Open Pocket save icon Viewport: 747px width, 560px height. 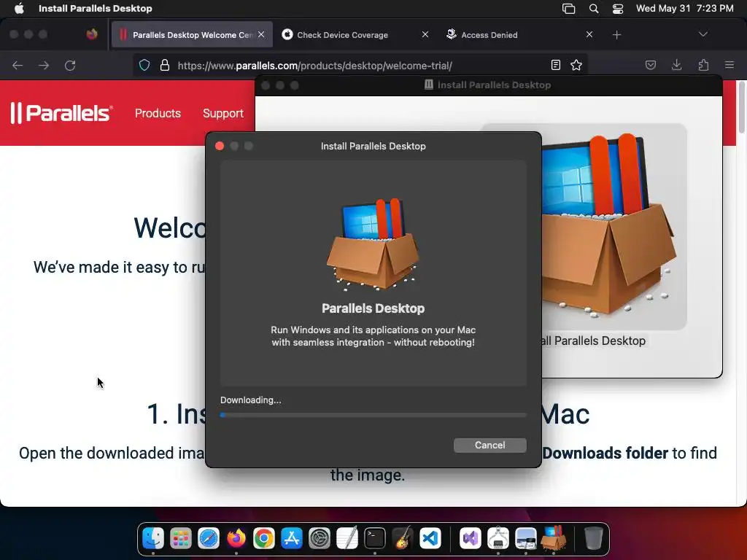pyautogui.click(x=650, y=65)
